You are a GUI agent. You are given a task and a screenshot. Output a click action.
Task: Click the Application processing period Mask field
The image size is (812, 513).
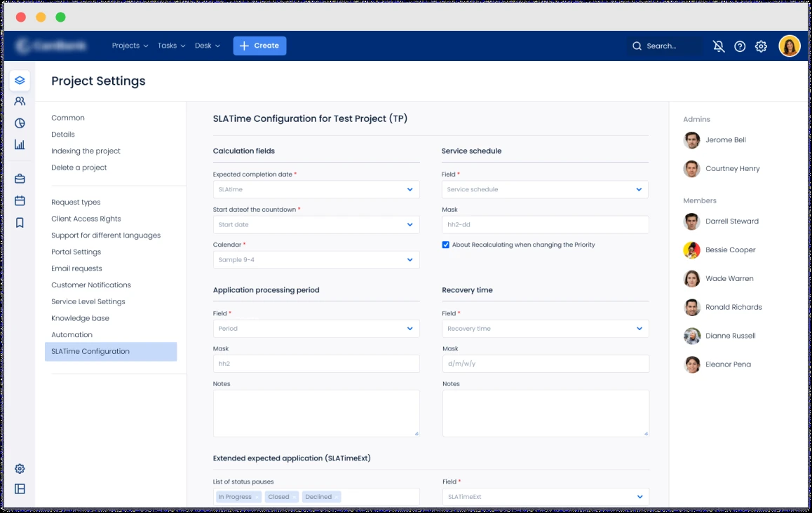(x=316, y=364)
